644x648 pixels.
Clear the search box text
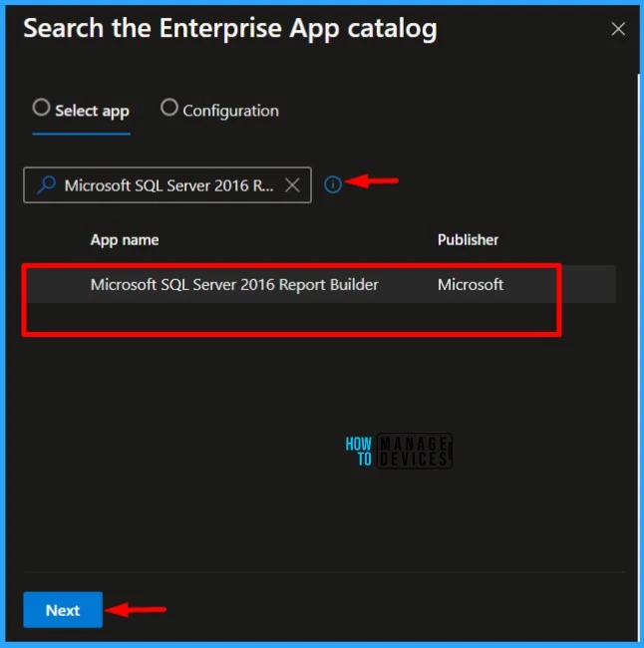[292, 185]
